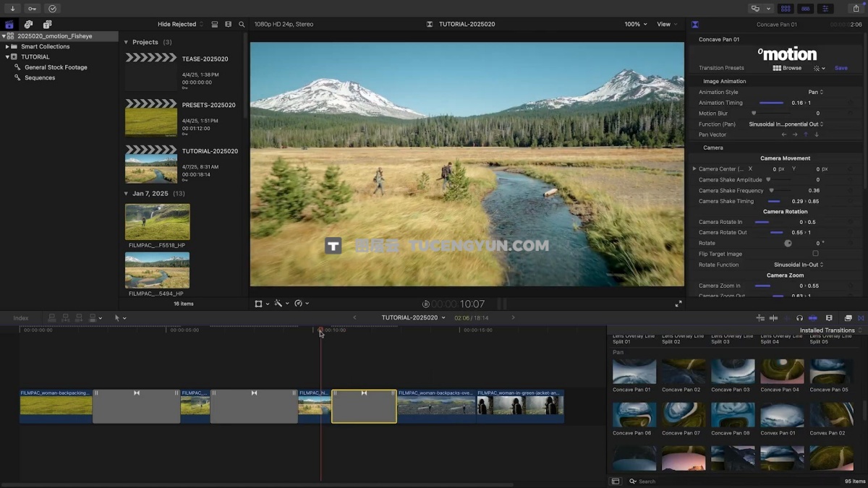Open the Titles and Generators sidebar
This screenshot has height=488, width=868.
coord(47,25)
